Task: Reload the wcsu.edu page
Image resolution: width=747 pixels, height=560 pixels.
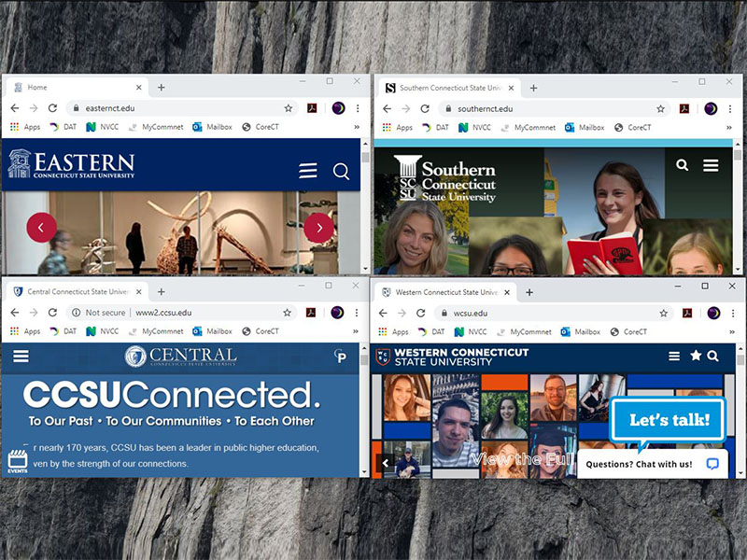Action: (x=421, y=313)
